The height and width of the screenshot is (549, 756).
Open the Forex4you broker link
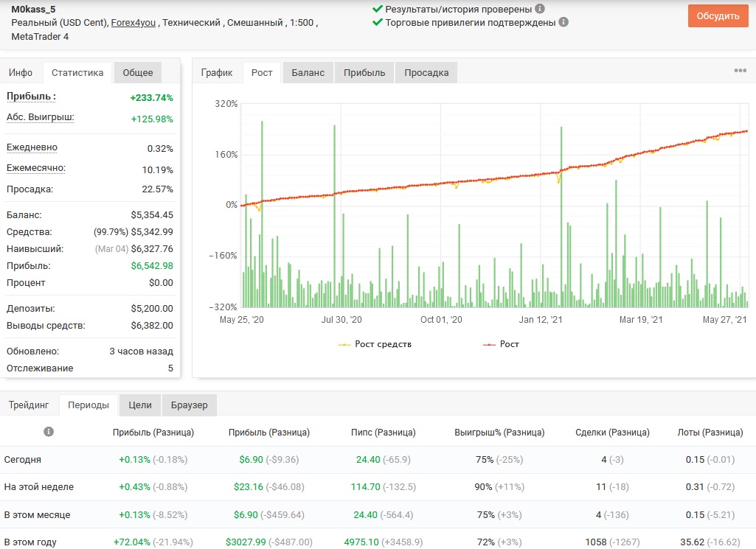(x=133, y=23)
